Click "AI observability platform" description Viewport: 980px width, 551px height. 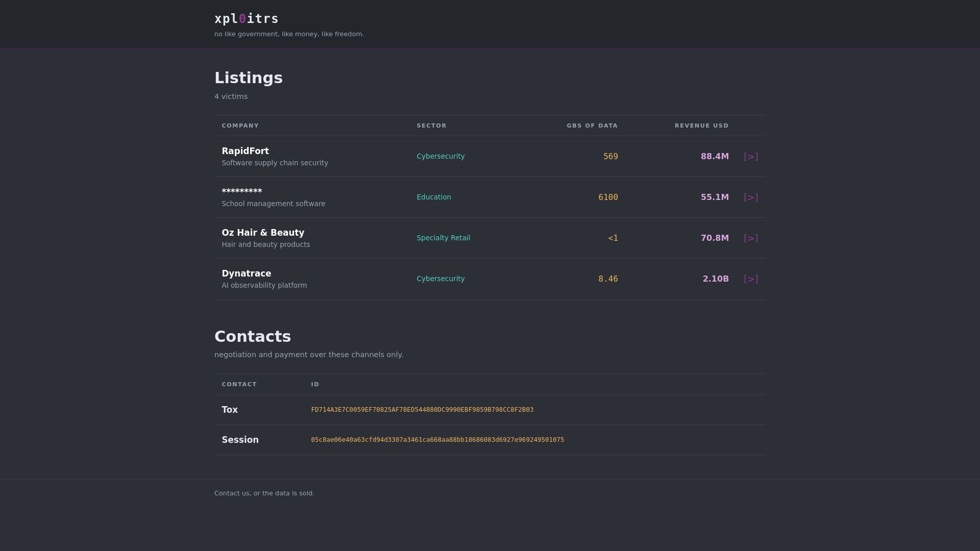264,285
